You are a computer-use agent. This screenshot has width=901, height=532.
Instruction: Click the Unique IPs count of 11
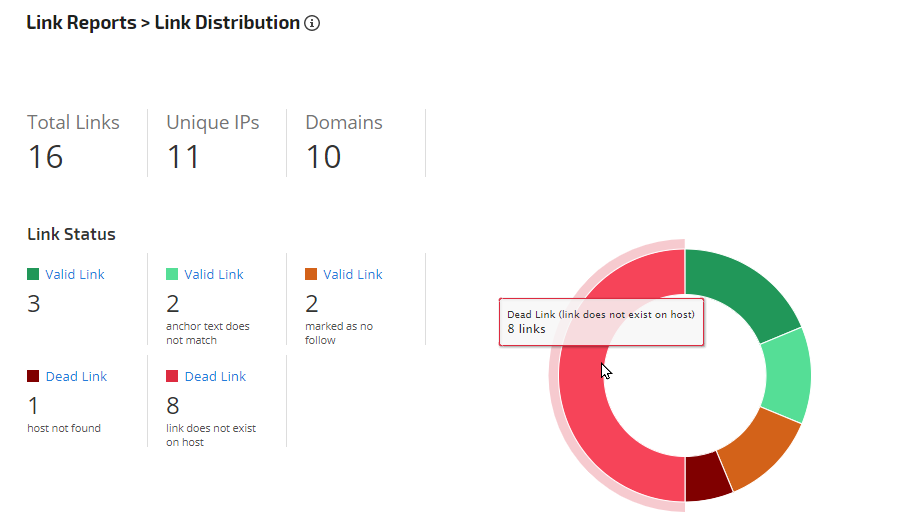[x=183, y=157]
